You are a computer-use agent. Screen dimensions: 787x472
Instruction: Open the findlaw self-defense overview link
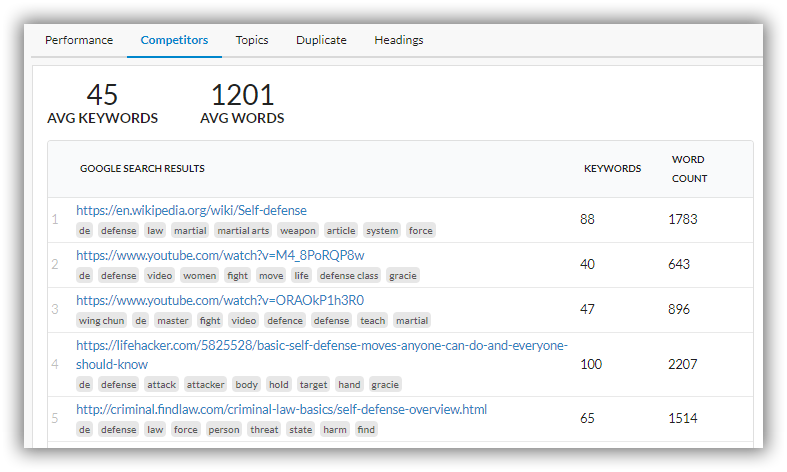click(281, 410)
